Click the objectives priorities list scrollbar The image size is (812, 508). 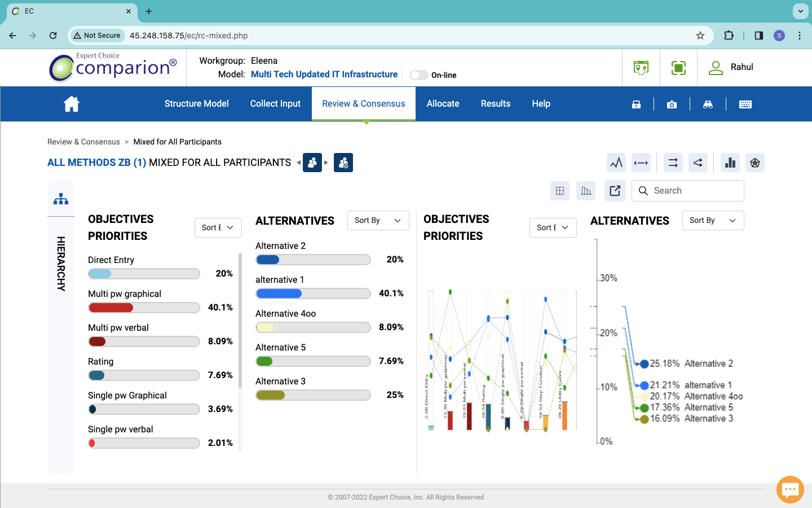pyautogui.click(x=240, y=321)
